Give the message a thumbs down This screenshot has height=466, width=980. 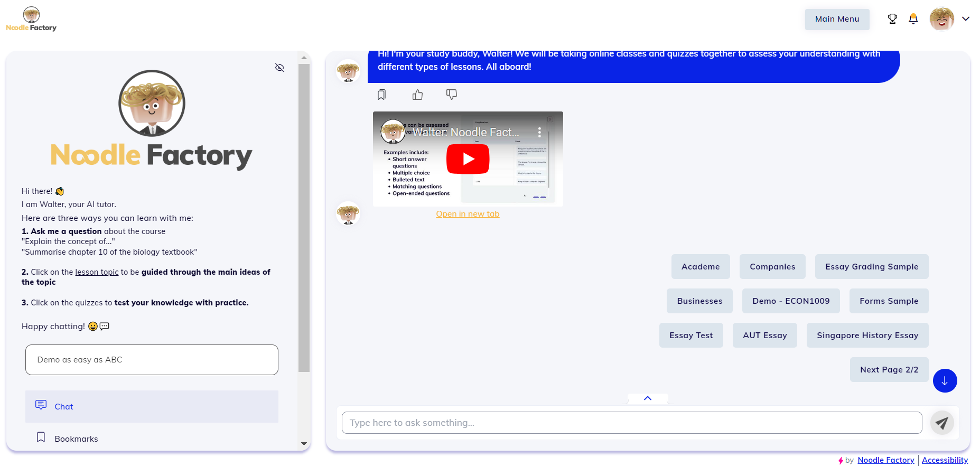point(452,95)
